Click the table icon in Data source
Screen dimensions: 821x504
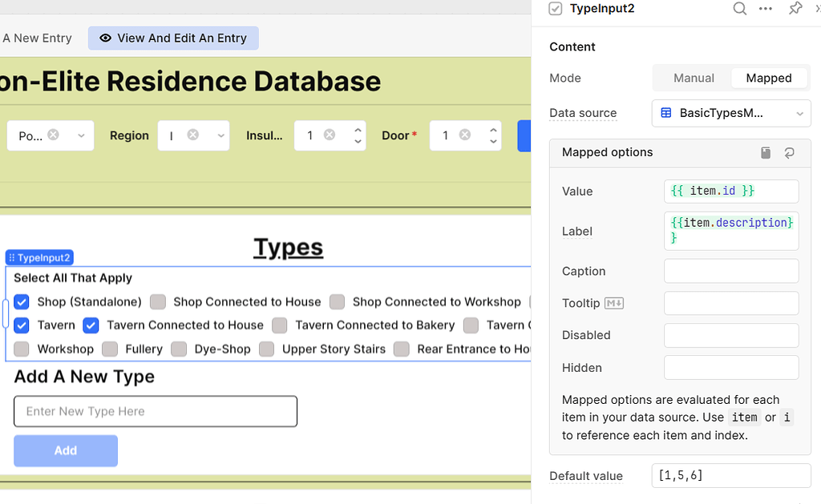tap(666, 113)
